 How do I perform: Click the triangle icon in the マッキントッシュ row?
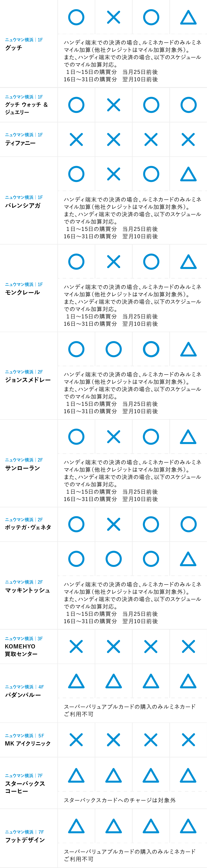(188, 559)
